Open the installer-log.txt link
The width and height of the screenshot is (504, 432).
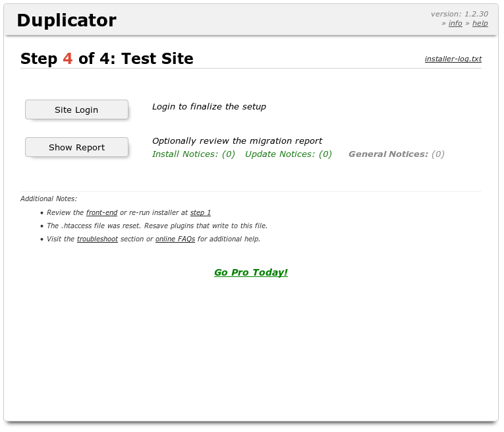click(453, 59)
